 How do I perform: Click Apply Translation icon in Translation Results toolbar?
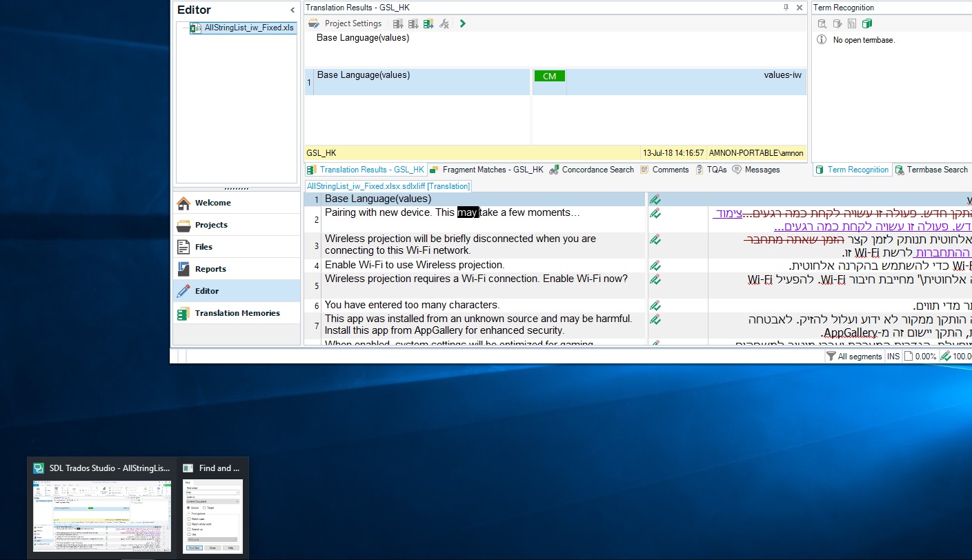click(428, 23)
